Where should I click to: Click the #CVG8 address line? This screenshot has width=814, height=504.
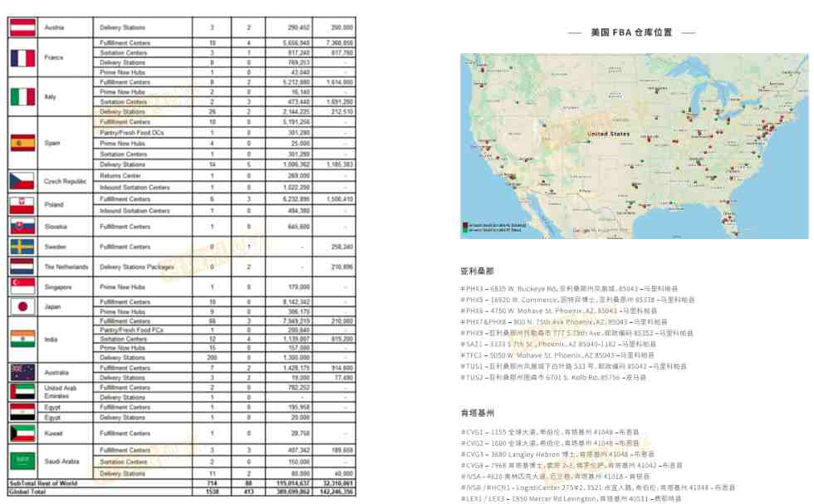(571, 466)
